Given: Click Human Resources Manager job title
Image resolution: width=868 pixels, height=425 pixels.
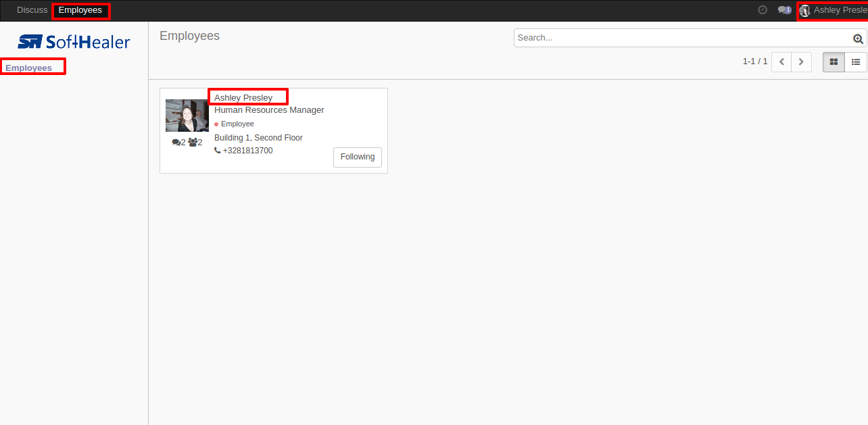Looking at the screenshot, I should pos(269,110).
